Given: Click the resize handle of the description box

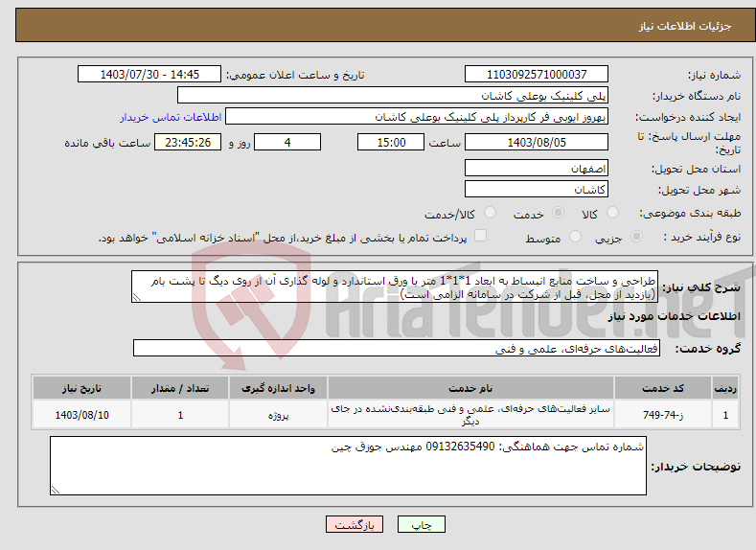Looking at the screenshot, I should 136,298.
